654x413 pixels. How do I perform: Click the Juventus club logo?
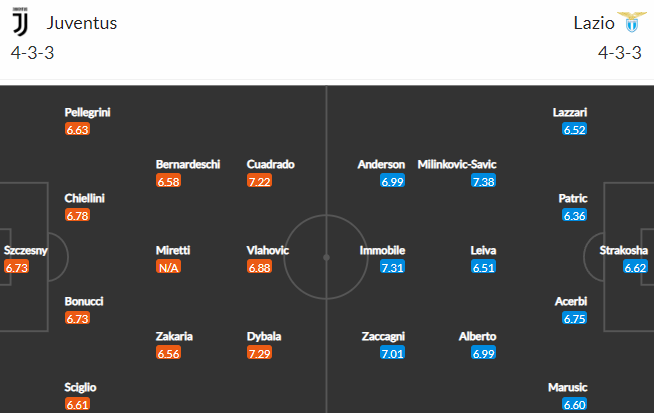[20, 22]
